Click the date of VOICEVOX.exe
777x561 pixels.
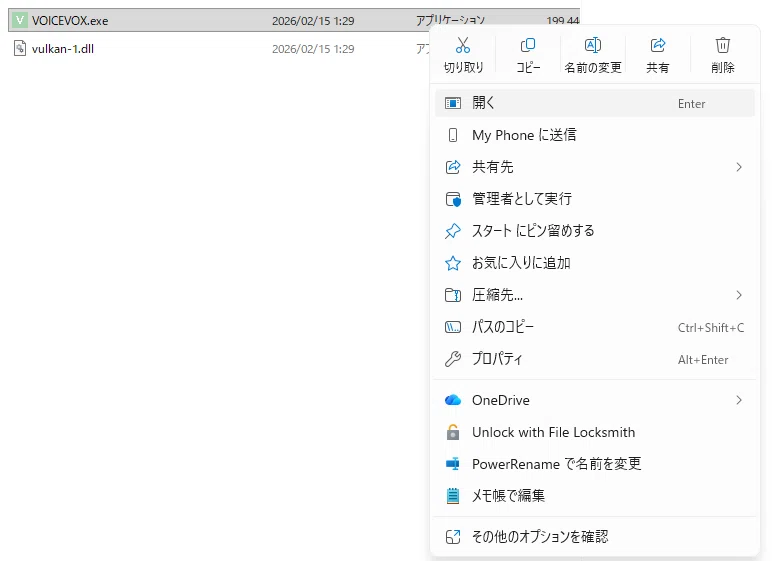(313, 21)
